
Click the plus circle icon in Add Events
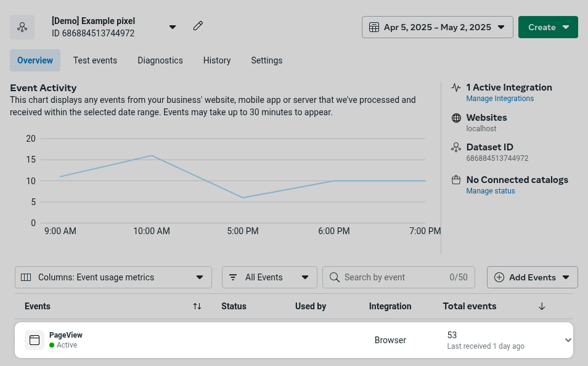pyautogui.click(x=499, y=277)
